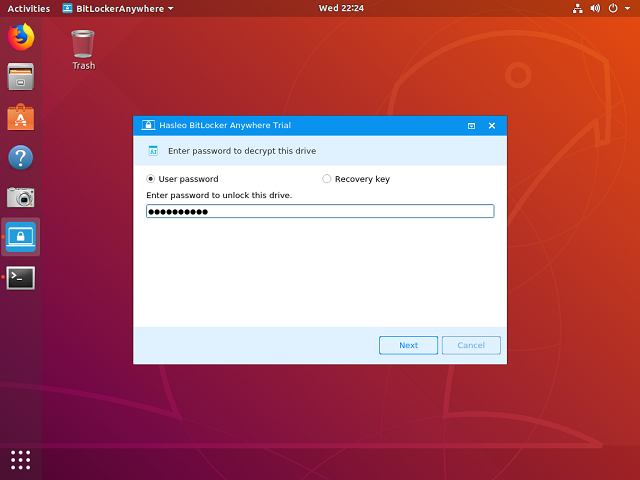Viewport: 640px width, 480px height.
Task: Click the power icon in top bar
Action: [613, 8]
